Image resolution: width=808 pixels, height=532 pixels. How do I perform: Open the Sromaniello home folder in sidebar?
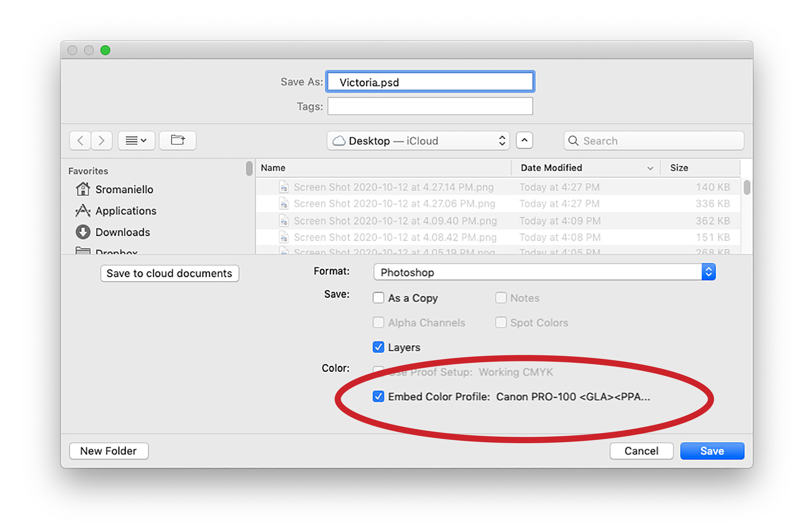tap(124, 189)
